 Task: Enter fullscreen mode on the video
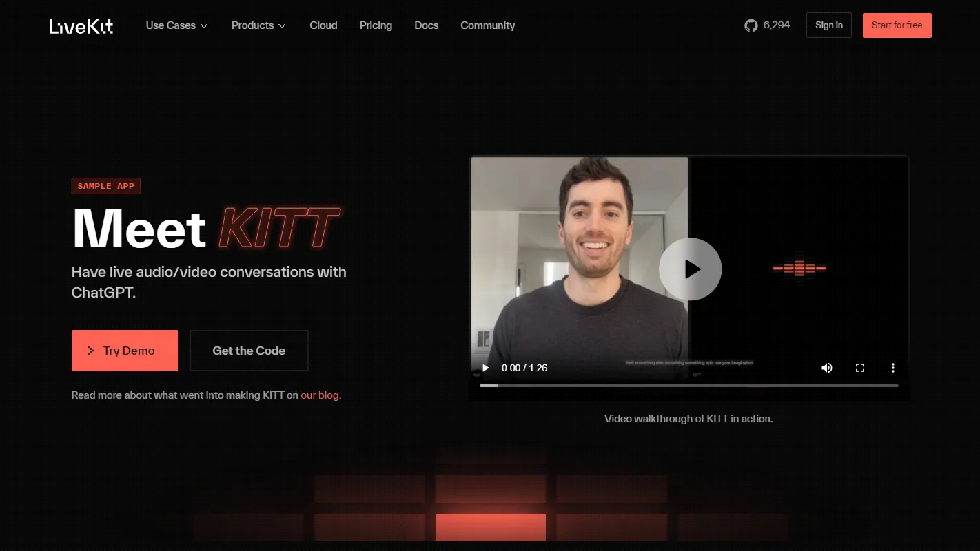coord(860,368)
